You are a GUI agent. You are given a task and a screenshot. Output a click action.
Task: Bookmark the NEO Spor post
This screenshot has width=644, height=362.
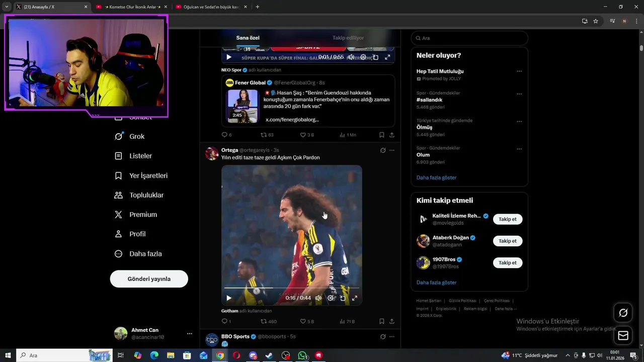(381, 135)
